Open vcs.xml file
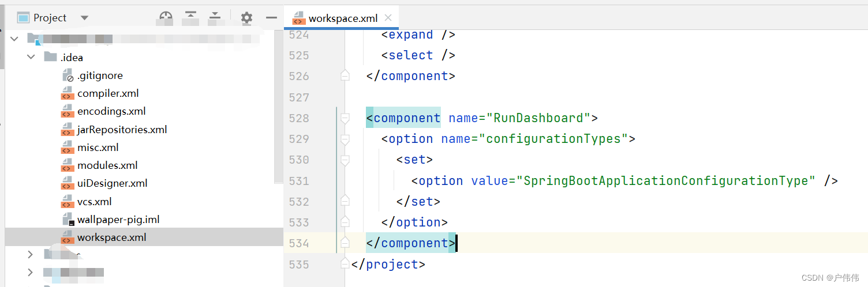 [x=95, y=202]
